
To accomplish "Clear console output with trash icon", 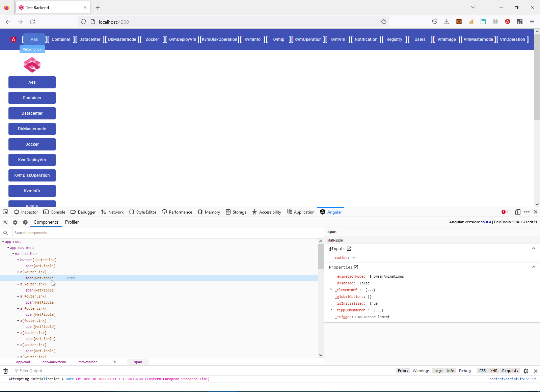I will (5, 371).
